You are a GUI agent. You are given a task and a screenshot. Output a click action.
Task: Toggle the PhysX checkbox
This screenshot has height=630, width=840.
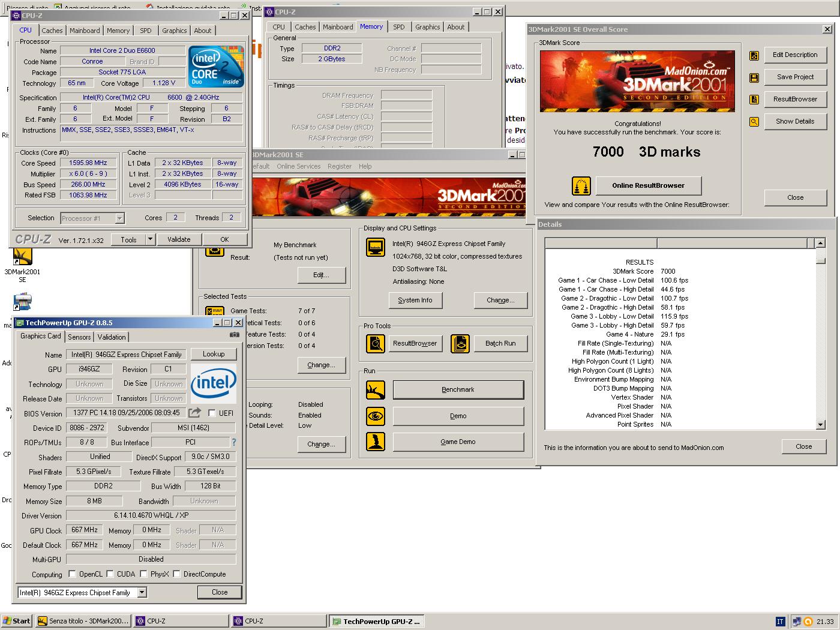pos(143,574)
